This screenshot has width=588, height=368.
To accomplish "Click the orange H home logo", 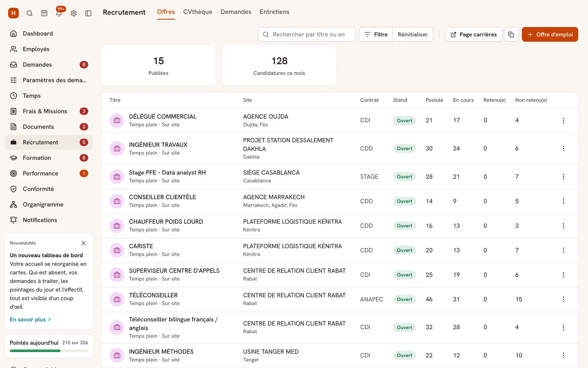I will pos(14,13).
